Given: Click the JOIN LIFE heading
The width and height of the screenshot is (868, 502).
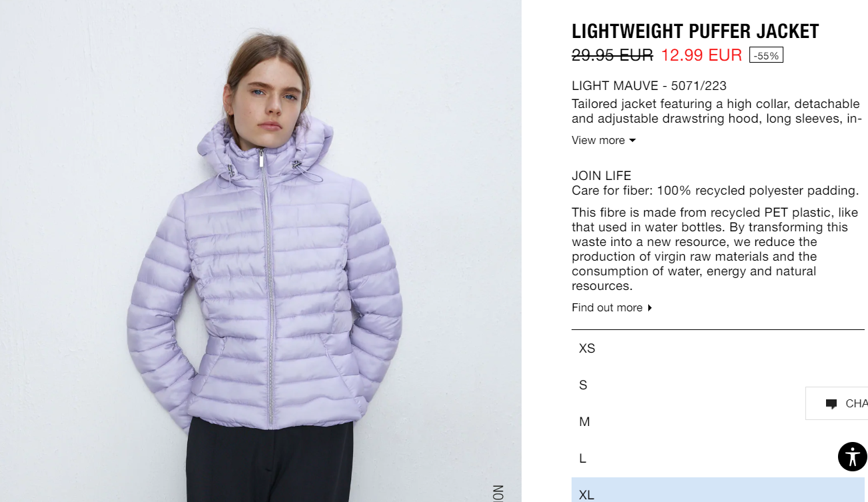Looking at the screenshot, I should [602, 176].
